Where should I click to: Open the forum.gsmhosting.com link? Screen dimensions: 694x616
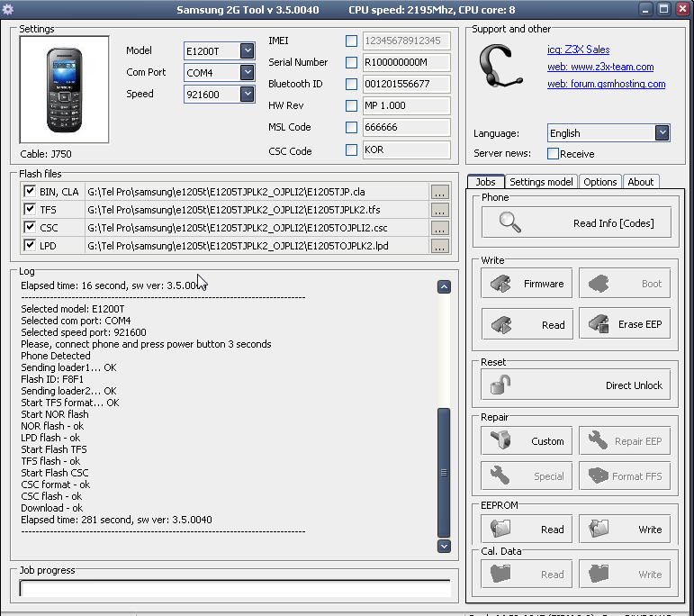click(606, 84)
